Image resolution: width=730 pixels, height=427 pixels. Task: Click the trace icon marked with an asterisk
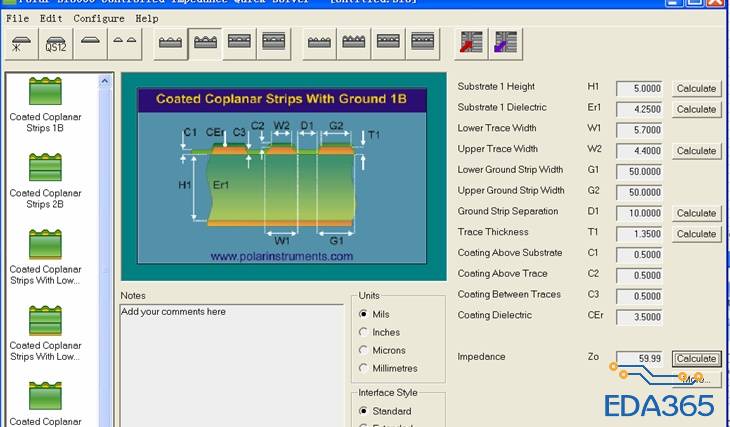pyautogui.click(x=21, y=44)
